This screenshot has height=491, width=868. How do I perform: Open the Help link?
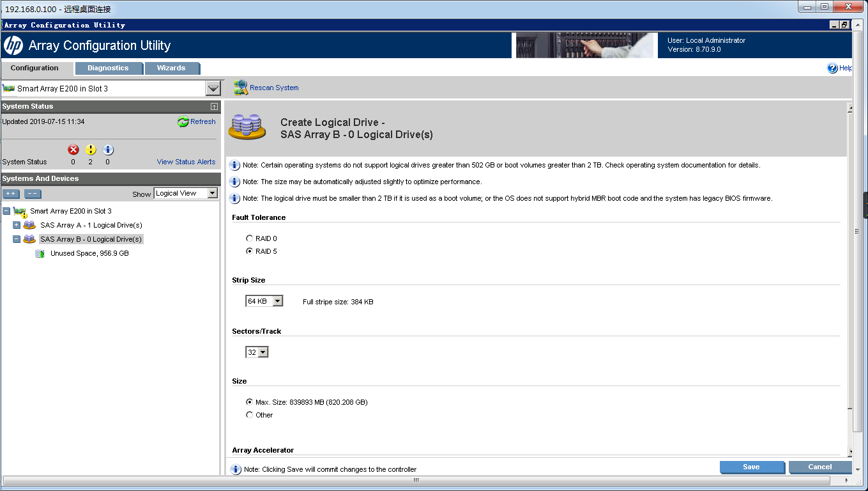click(x=846, y=68)
